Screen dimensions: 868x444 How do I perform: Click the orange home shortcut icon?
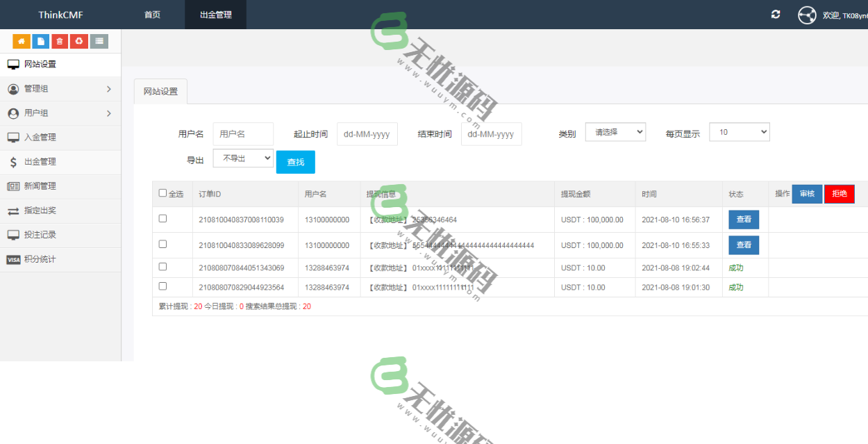(22, 41)
